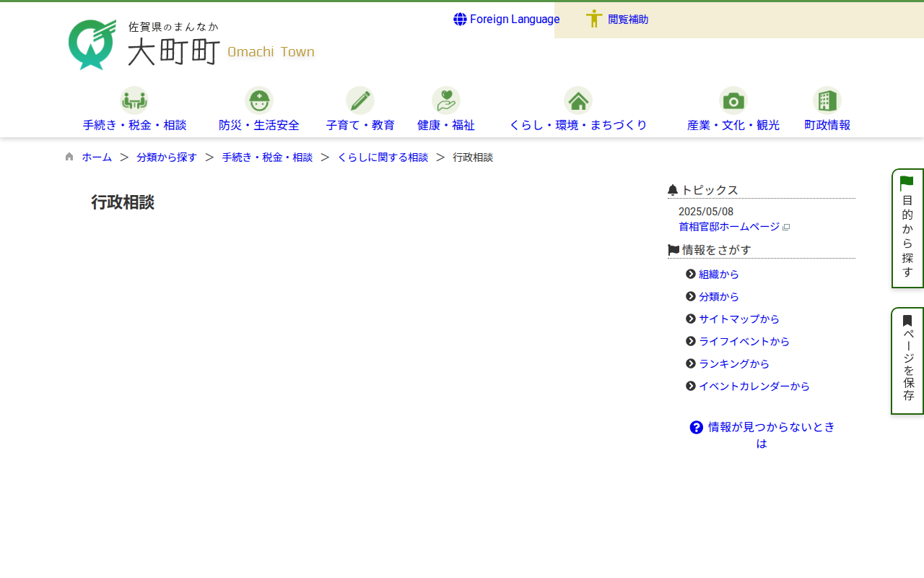Click the くらし・環境・まちづくり house icon
This screenshot has height=578, width=924.
[x=577, y=100]
